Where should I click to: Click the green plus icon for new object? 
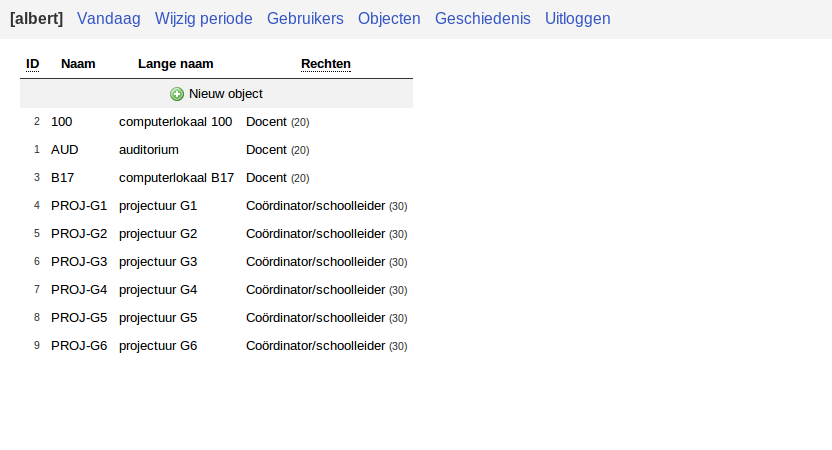click(x=177, y=94)
